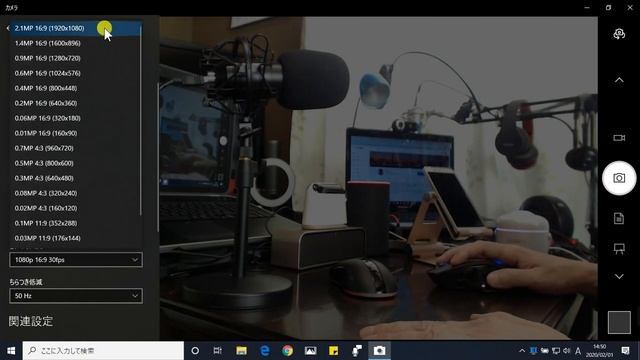Choose 0.08MP 4:3 (320x240) resolution
The image size is (640, 360).
(76, 193)
